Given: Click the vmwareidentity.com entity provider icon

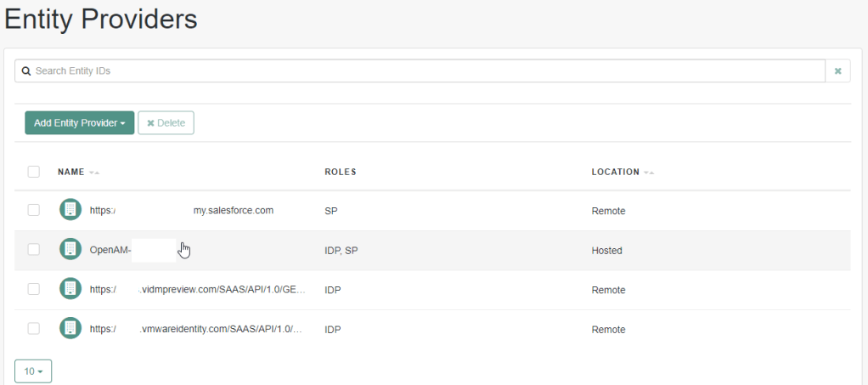Looking at the screenshot, I should click(x=70, y=329).
